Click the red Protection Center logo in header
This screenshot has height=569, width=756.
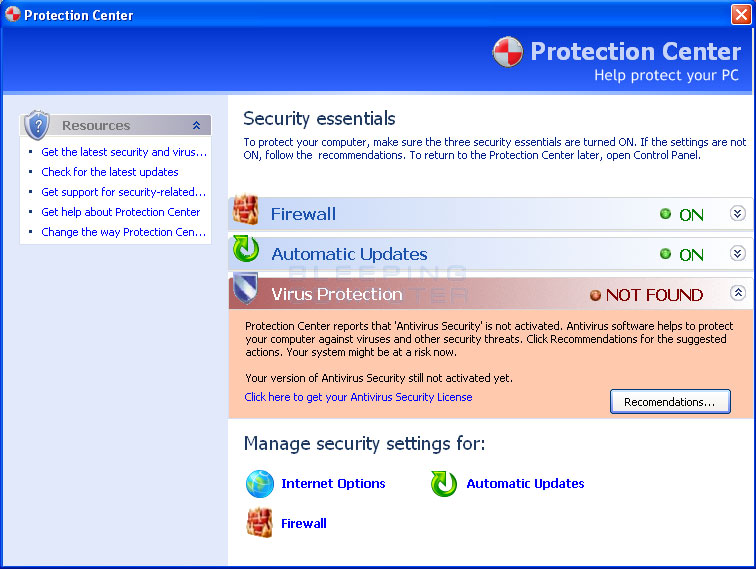(508, 52)
